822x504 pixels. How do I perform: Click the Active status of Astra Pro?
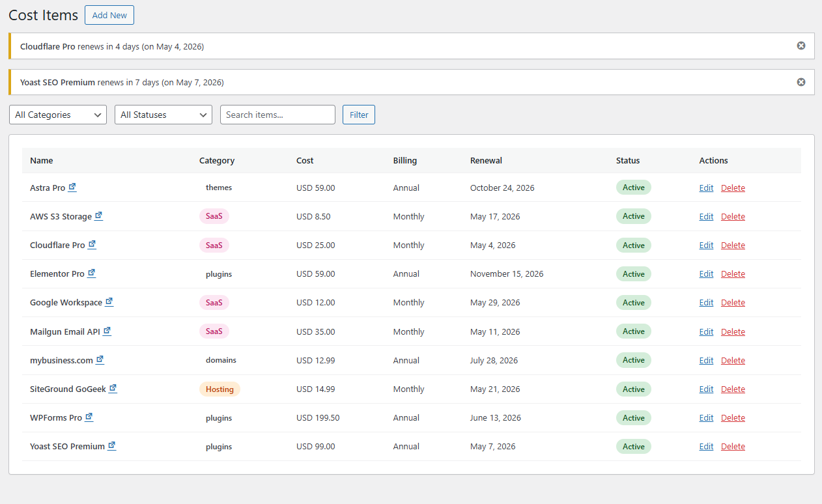point(633,188)
